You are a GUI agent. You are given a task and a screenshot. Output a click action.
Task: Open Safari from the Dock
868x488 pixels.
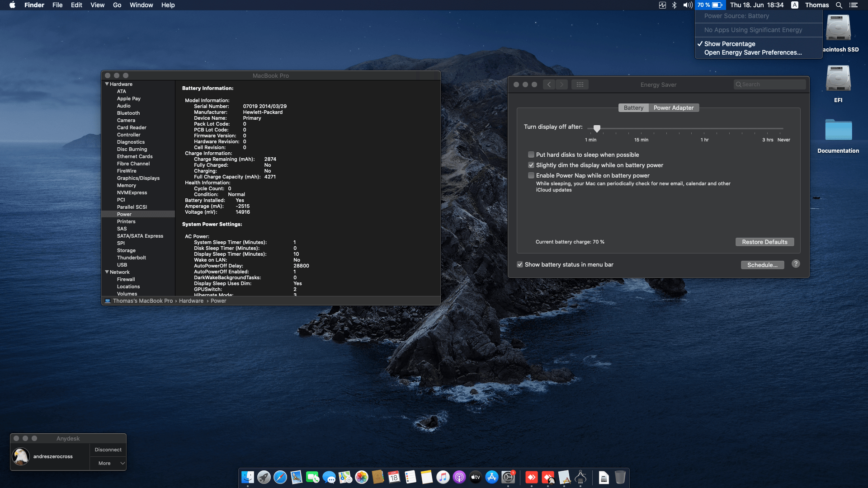tap(280, 477)
